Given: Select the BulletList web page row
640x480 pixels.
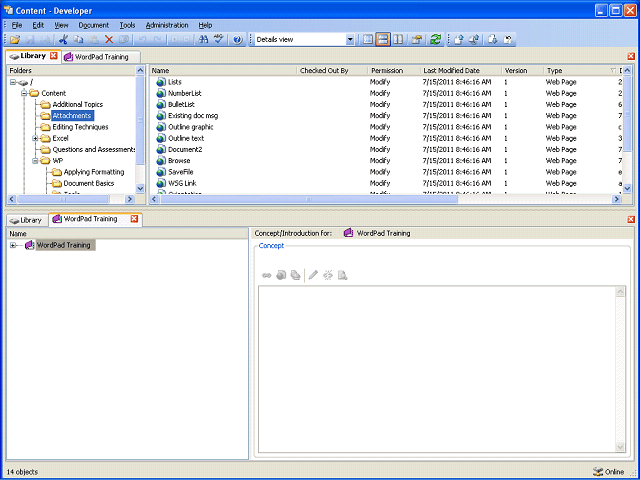Looking at the screenshot, I should [x=386, y=104].
